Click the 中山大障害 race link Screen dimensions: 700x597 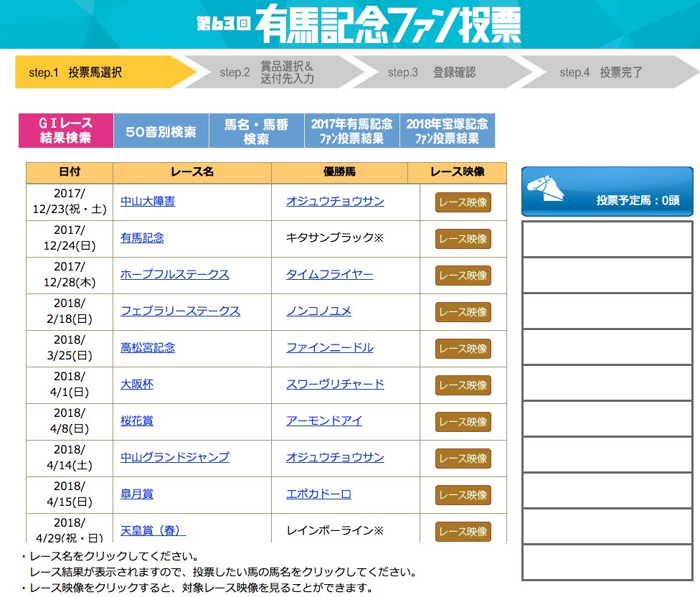[148, 202]
